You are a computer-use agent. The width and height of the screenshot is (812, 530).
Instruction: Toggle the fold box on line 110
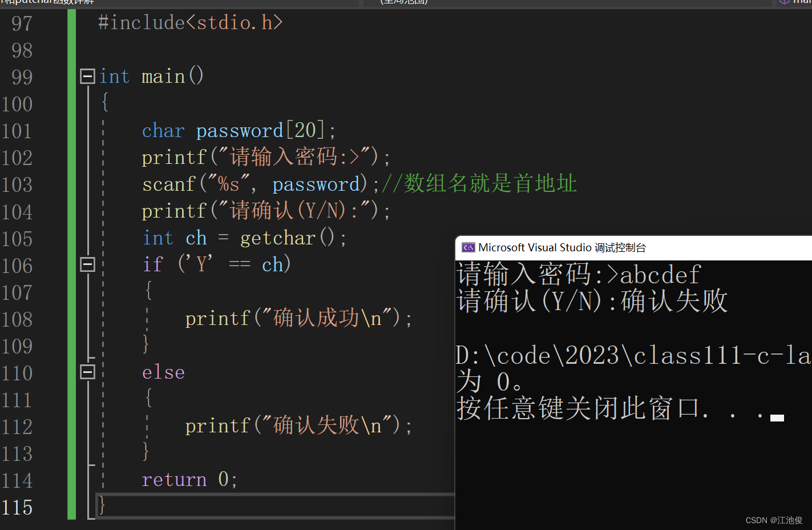tap(87, 371)
